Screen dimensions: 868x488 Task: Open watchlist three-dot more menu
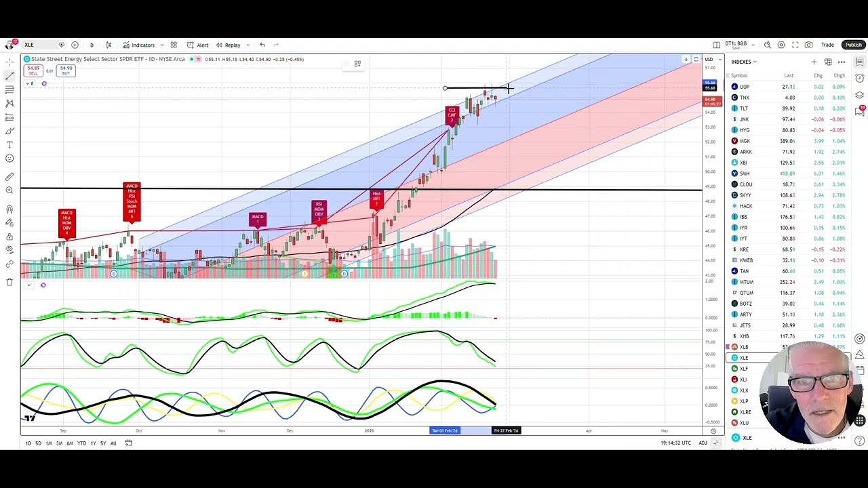(x=842, y=62)
